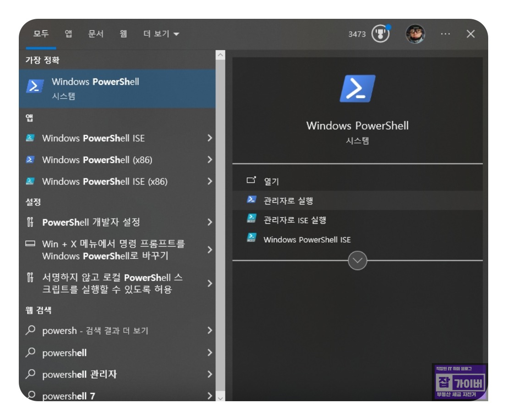Screen dimensions: 507x420
Task: Expand Win + X 메뉴 setting arrow
Action: 209,249
